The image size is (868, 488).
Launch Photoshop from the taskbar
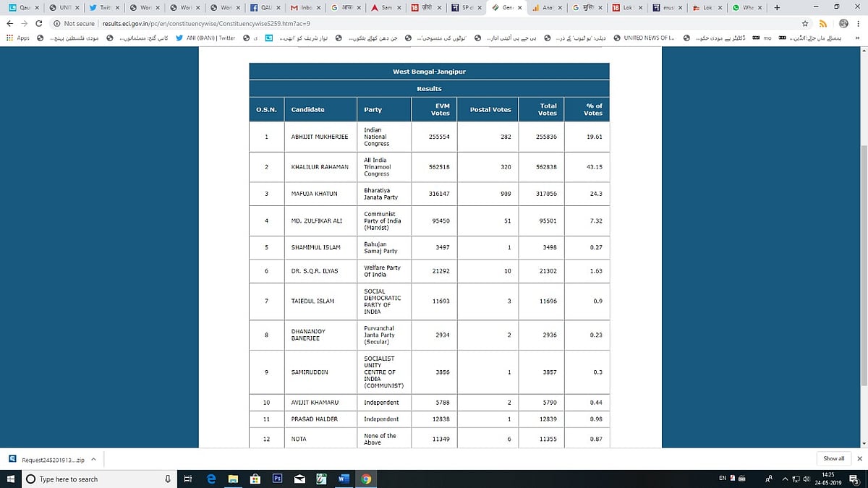tap(277, 479)
